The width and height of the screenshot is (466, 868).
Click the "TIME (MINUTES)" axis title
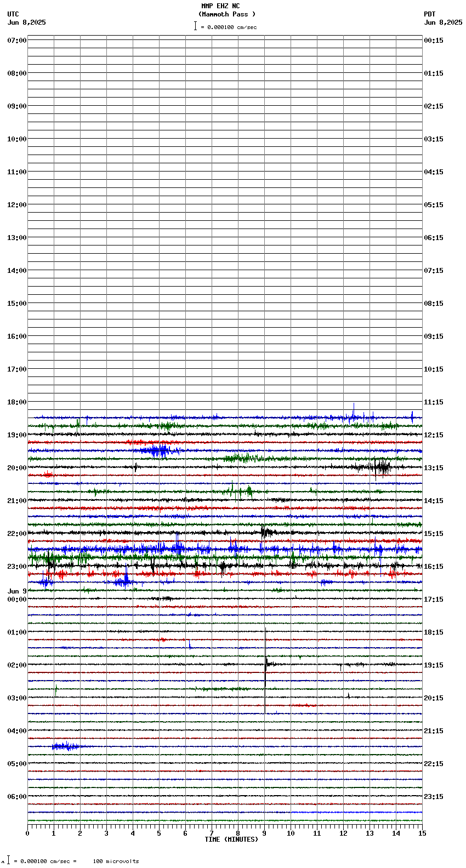point(231,840)
